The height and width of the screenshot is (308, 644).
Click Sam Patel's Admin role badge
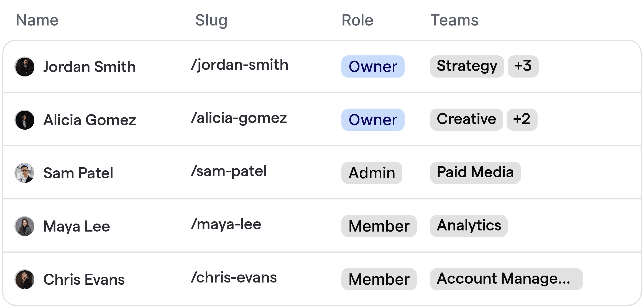(x=372, y=173)
